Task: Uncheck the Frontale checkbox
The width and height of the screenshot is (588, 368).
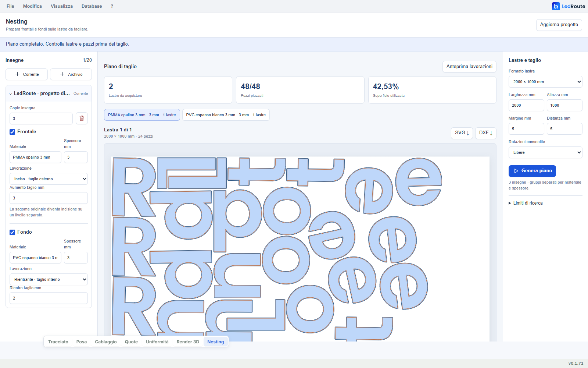Action: pos(12,132)
